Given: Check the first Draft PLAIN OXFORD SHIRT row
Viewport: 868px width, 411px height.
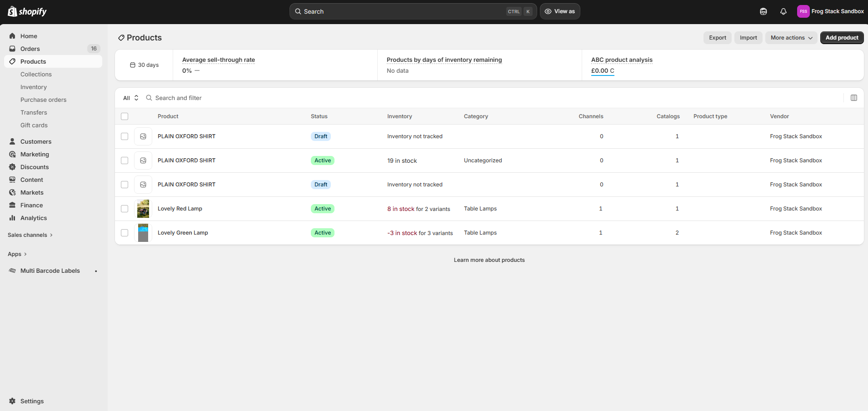Looking at the screenshot, I should (x=125, y=136).
